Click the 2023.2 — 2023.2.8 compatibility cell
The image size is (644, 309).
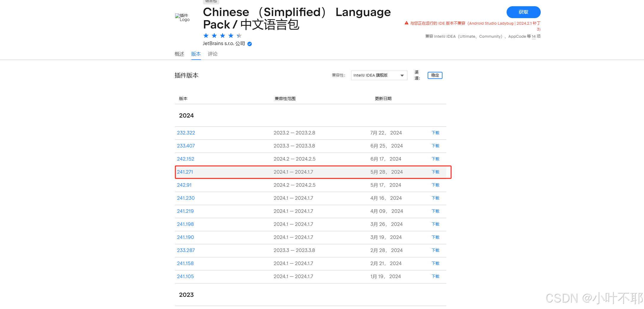click(x=294, y=133)
